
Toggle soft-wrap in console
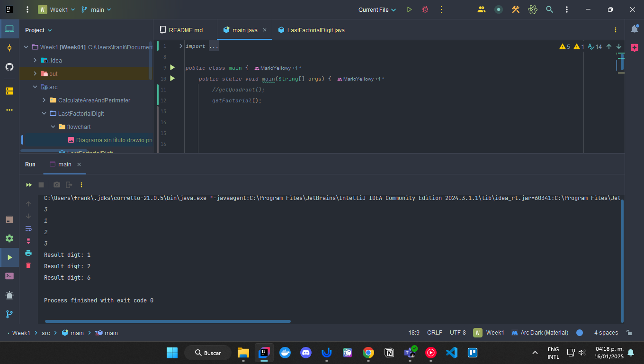pos(28,228)
